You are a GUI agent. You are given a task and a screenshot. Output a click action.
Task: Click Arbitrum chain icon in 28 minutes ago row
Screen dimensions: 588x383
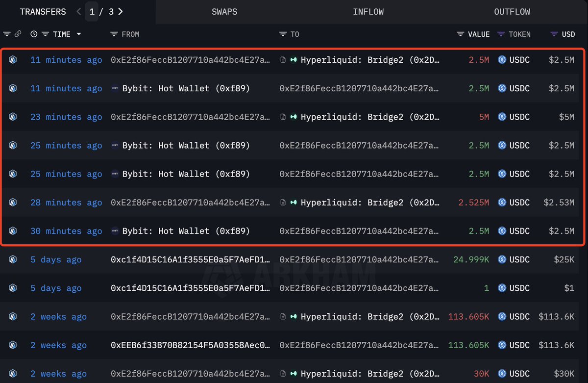click(13, 203)
